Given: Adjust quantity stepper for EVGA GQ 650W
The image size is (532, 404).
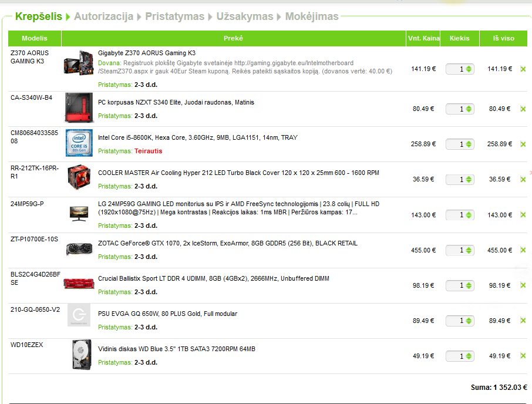Looking at the screenshot, I should (x=469, y=321).
